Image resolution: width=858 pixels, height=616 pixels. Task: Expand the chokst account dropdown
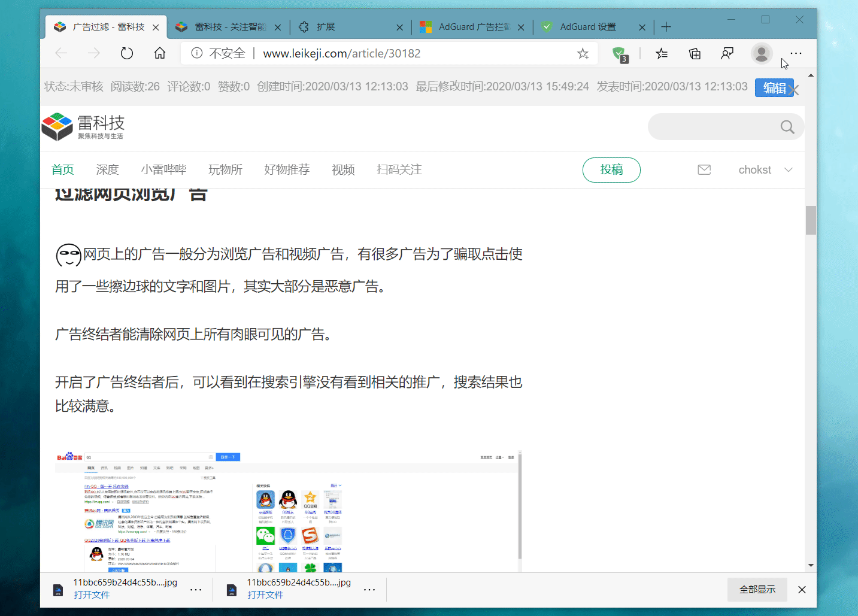click(789, 170)
